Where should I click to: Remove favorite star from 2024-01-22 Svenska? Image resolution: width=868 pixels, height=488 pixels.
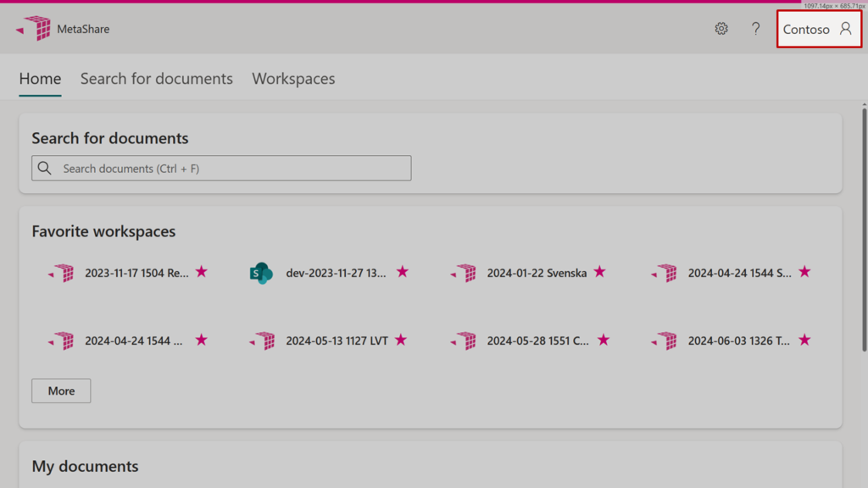click(x=599, y=272)
